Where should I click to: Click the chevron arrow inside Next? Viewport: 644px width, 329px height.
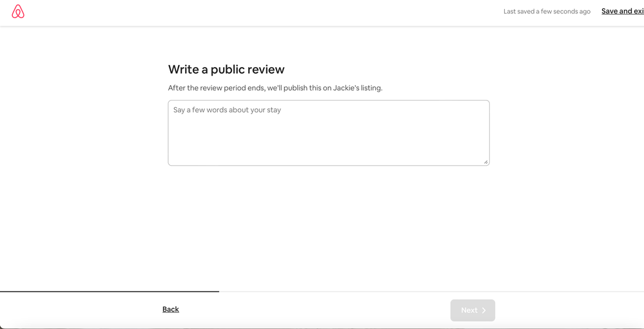click(484, 310)
